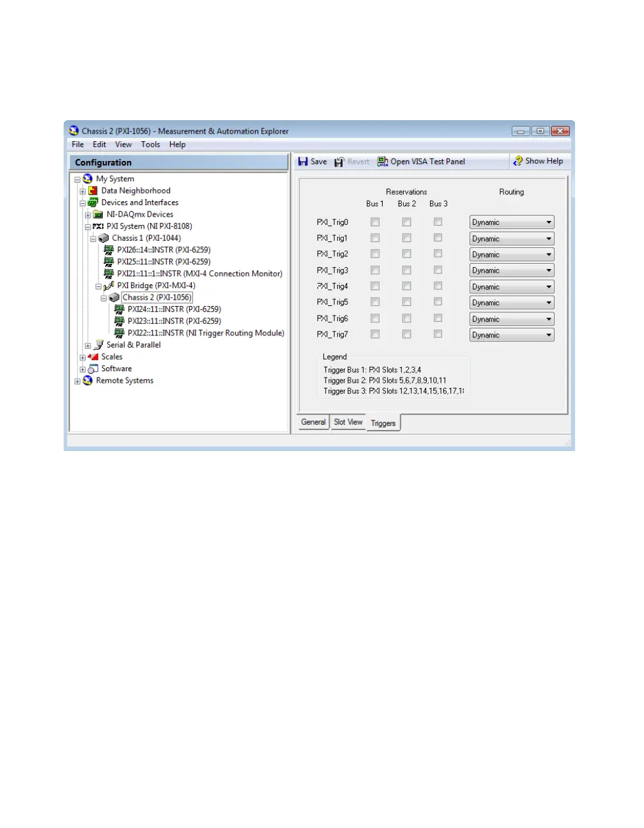The height and width of the screenshot is (828, 644).
Task: Click the My System icon
Action: point(88,179)
